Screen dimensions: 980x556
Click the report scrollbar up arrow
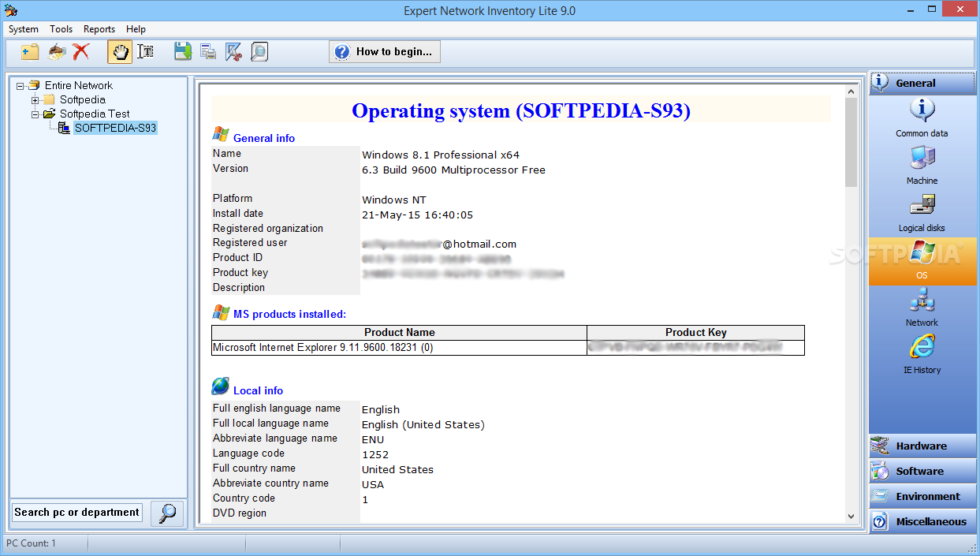(851, 91)
